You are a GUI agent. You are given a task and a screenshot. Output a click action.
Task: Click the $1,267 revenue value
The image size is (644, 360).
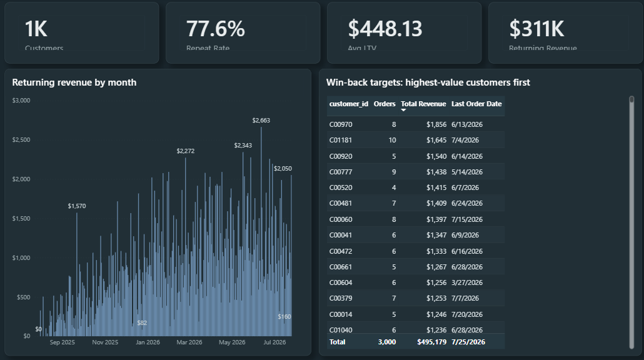click(x=436, y=267)
